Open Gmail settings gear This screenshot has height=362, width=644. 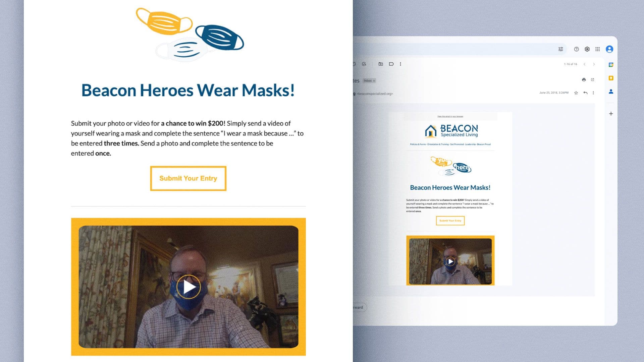[x=587, y=49]
